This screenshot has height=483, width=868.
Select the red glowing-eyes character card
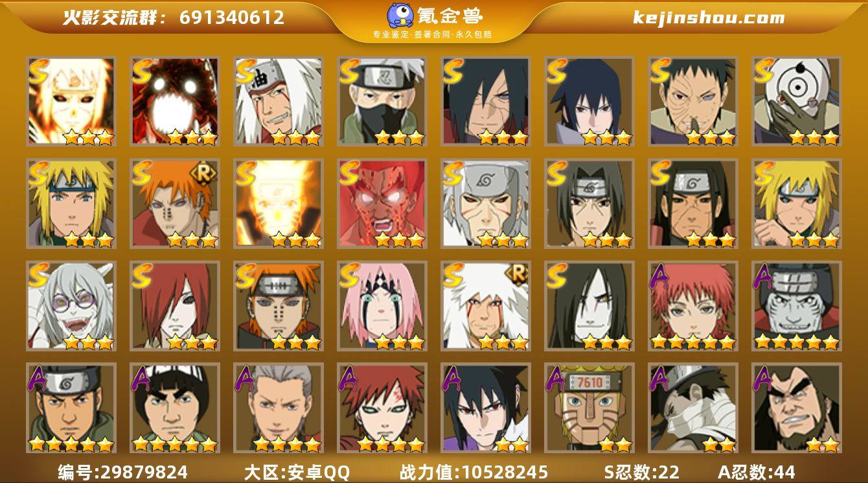coord(382,204)
